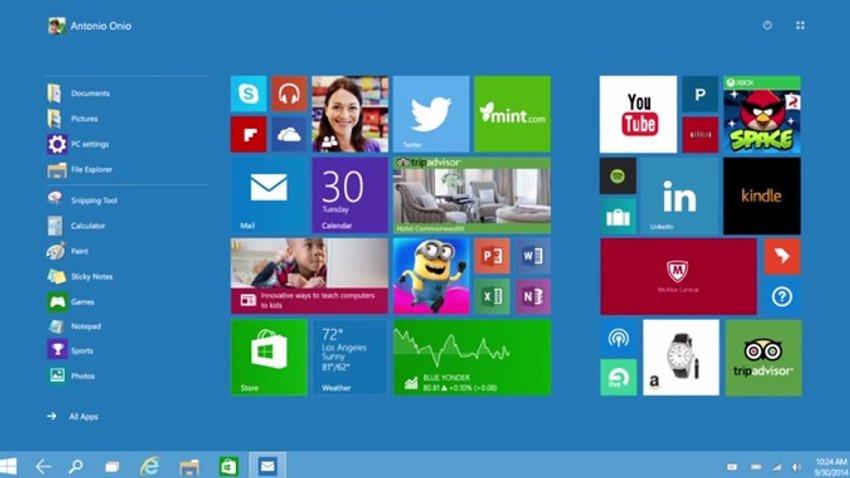
Task: Click the taskbar back arrow
Action: [x=43, y=466]
